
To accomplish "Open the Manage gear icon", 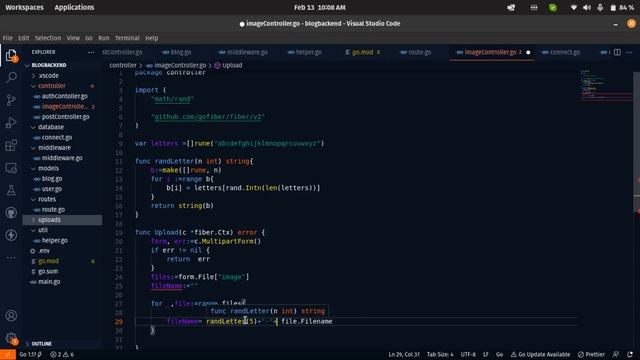I will [x=11, y=338].
